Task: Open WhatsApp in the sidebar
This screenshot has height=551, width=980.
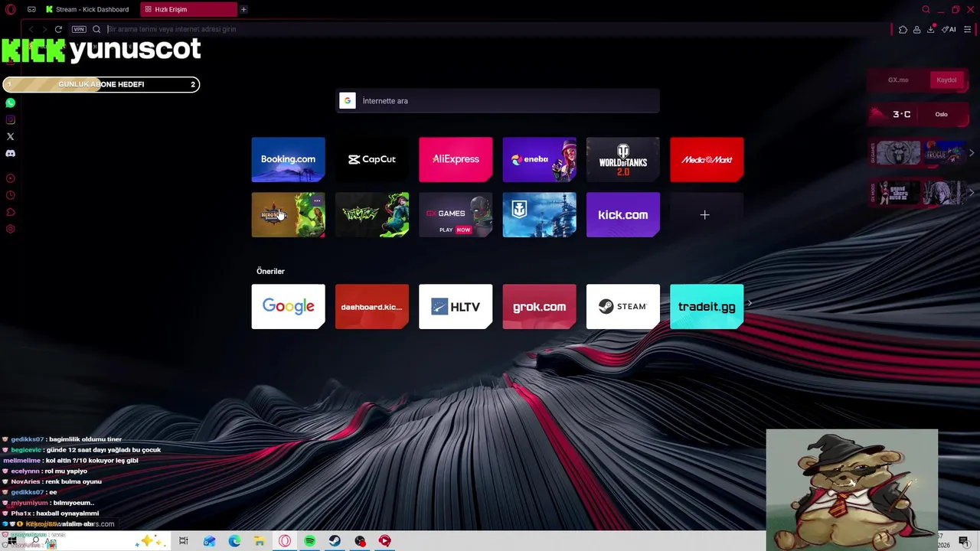Action: coord(10,103)
